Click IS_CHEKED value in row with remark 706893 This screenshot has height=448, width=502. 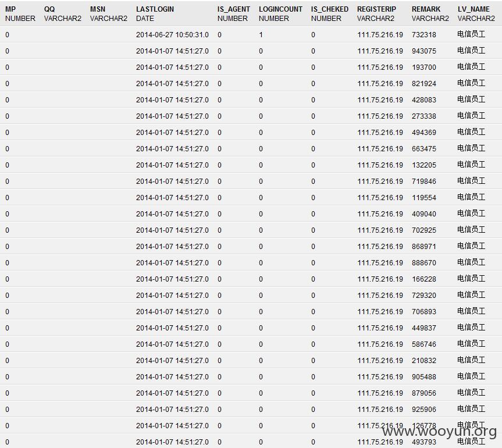[313, 312]
